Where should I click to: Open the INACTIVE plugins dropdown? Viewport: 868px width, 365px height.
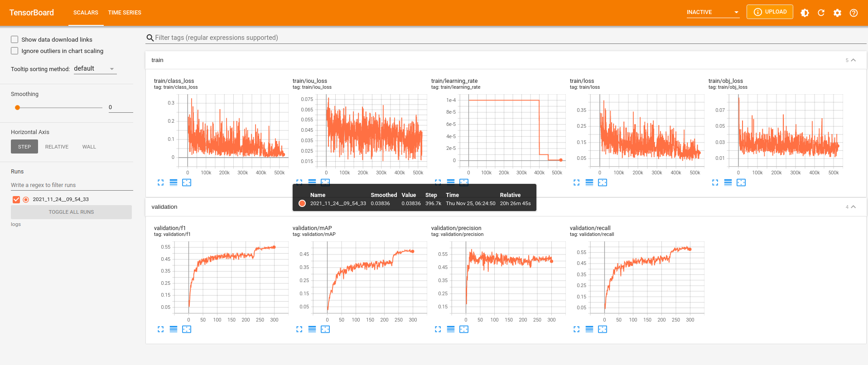[x=713, y=12]
